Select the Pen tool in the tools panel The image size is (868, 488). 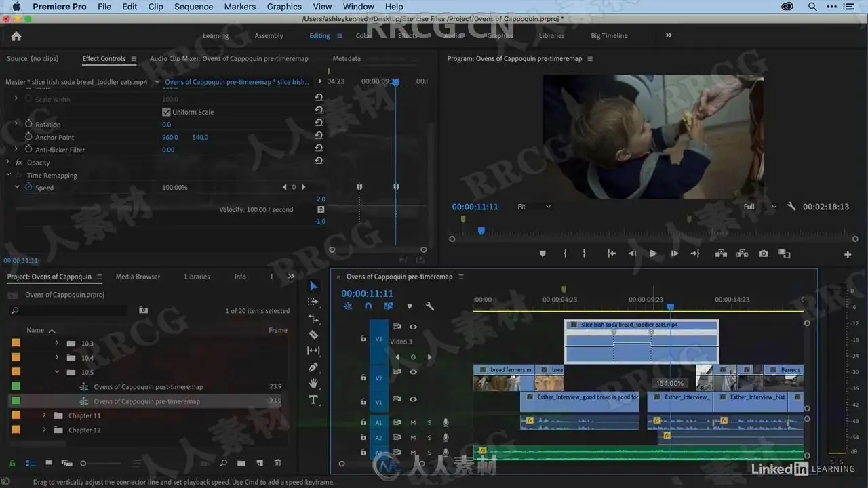click(x=313, y=367)
